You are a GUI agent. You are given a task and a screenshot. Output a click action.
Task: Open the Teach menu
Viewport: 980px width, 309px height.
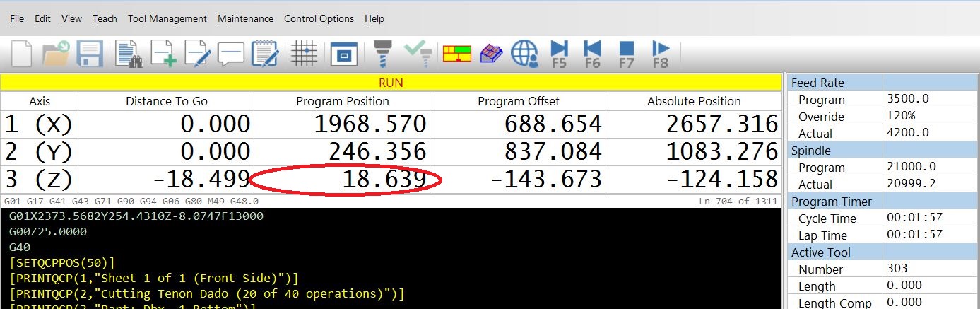(x=105, y=19)
